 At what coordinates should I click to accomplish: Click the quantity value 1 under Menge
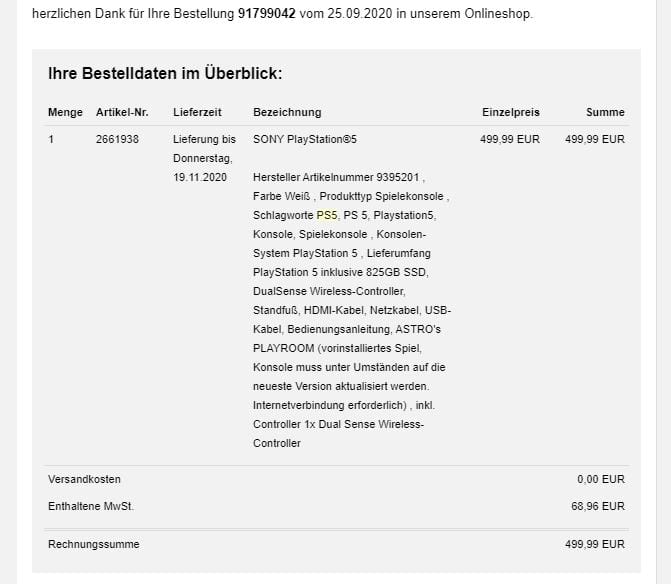click(51, 139)
